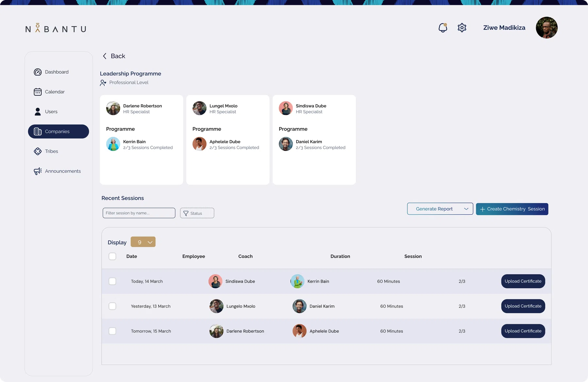Upload Certificate for Sindiswa Dube's session
The height and width of the screenshot is (382, 588).
(x=523, y=281)
